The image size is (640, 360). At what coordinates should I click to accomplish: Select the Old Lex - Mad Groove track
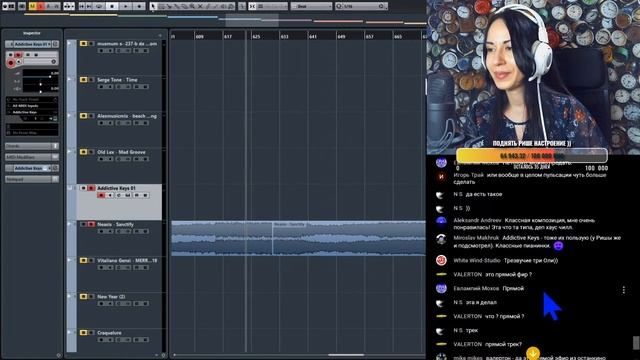pyautogui.click(x=121, y=152)
